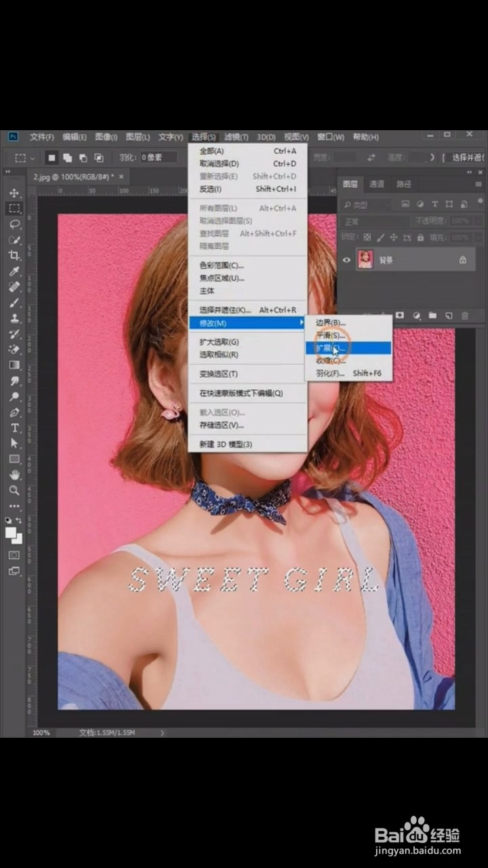The image size is (488, 868).
Task: Close the 2.jpg document tab
Action: click(121, 176)
